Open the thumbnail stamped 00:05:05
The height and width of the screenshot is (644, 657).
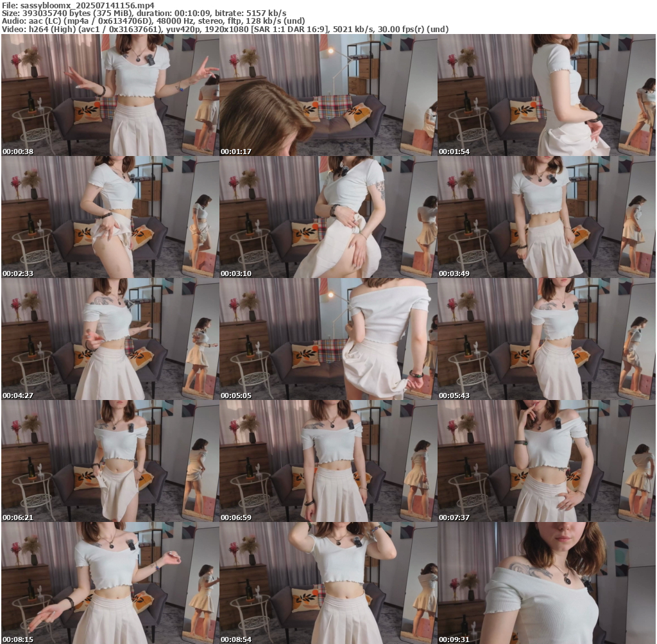pos(328,339)
